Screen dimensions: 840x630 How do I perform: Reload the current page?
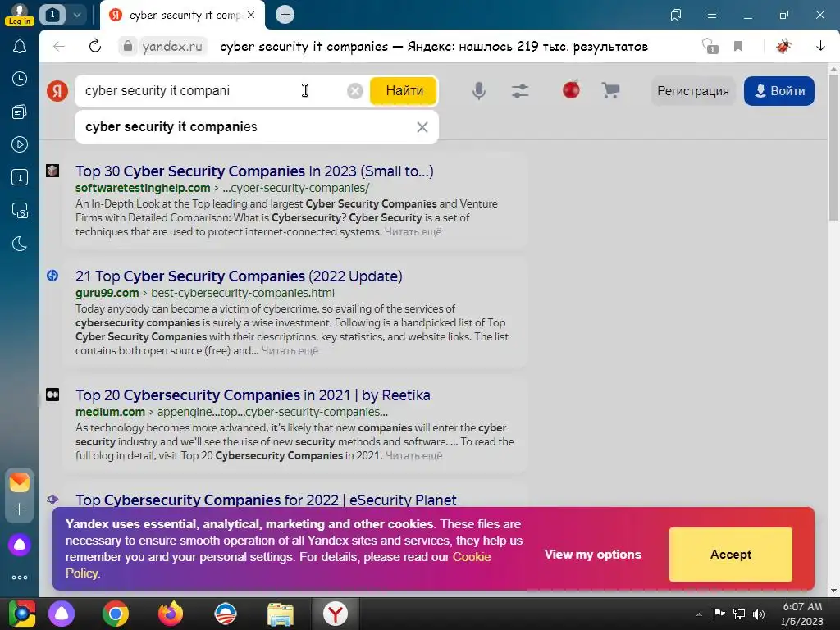point(95,47)
